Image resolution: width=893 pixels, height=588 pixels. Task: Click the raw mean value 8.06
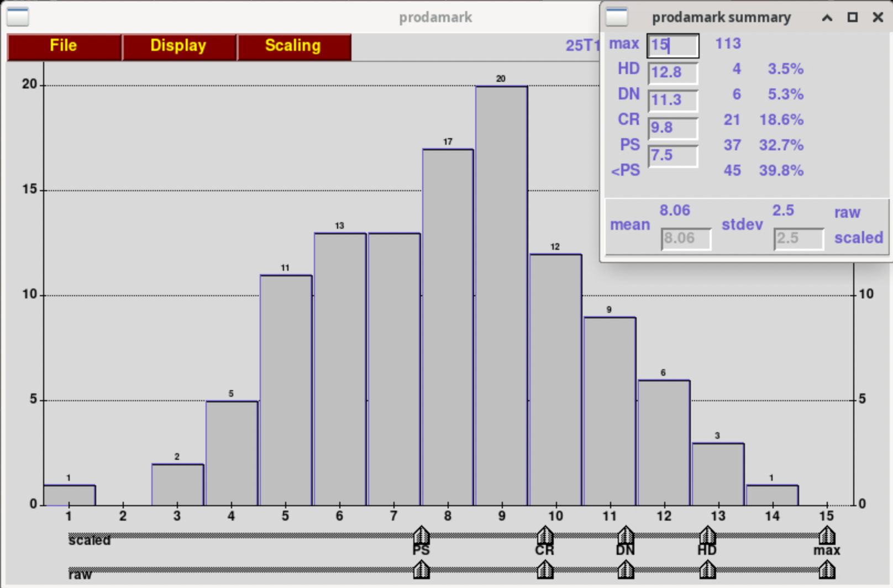pyautogui.click(x=675, y=211)
